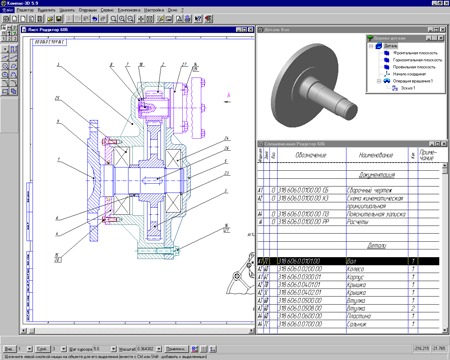Toggle the grid icon in bottom bar
Screen dimensions: 450x360
204,349
